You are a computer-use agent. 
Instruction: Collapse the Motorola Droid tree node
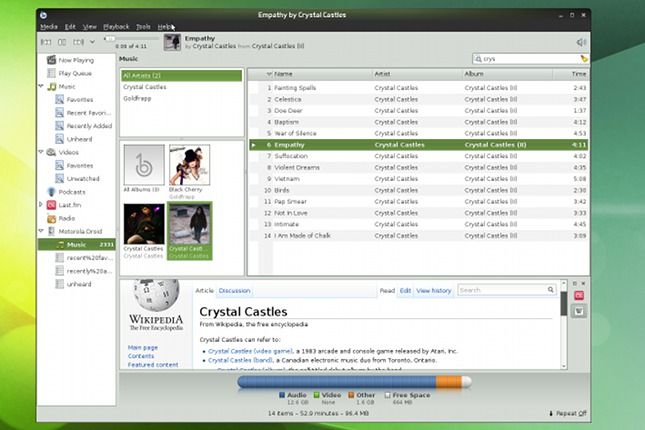click(x=41, y=231)
